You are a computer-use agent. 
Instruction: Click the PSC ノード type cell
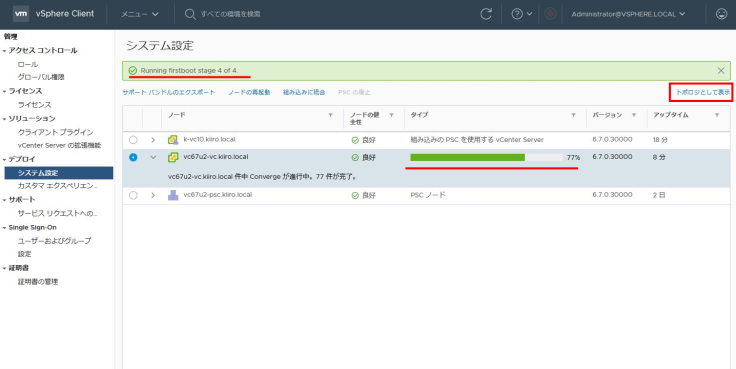click(428, 195)
